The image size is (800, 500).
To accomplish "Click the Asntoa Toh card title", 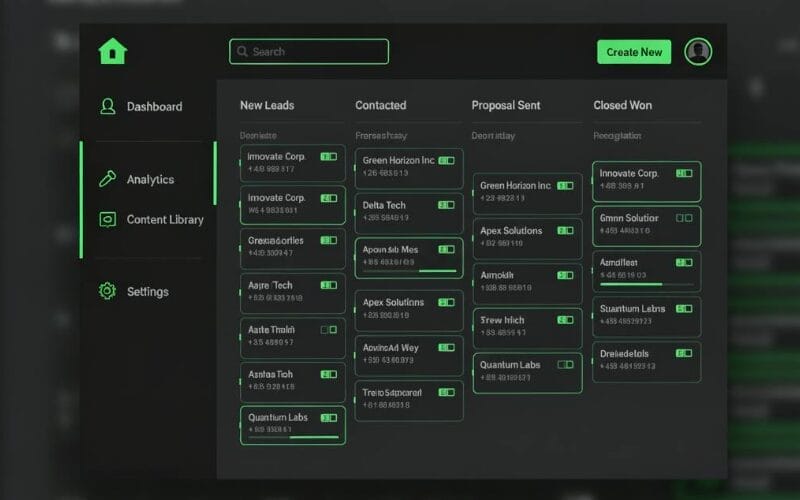I will (270, 374).
